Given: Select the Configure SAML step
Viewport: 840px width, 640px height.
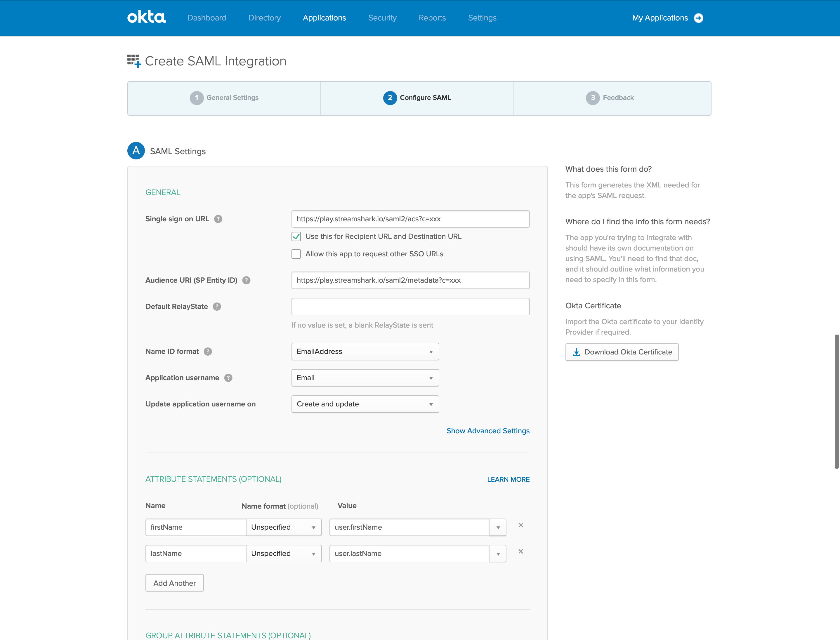Looking at the screenshot, I should (x=417, y=98).
